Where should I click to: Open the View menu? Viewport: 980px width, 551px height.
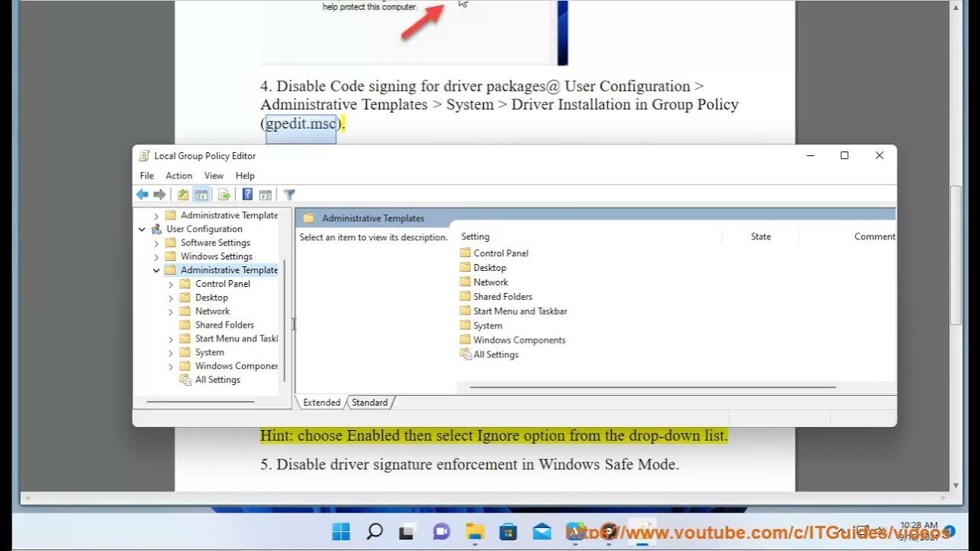(x=214, y=176)
